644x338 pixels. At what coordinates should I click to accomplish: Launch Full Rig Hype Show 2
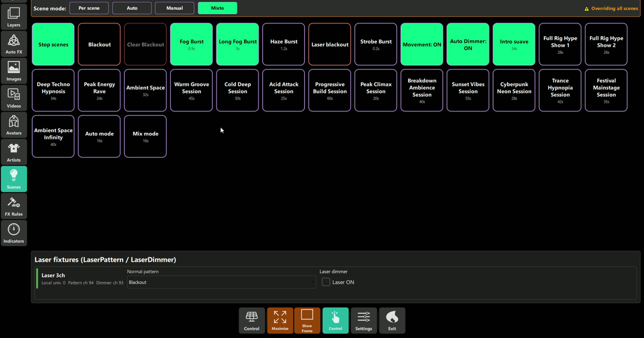tap(606, 44)
